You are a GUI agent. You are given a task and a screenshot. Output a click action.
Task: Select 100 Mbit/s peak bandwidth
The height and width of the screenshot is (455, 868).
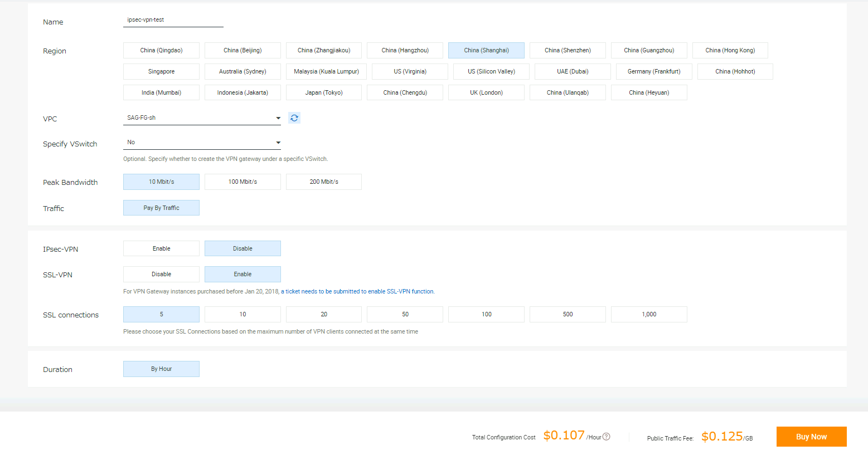point(243,182)
